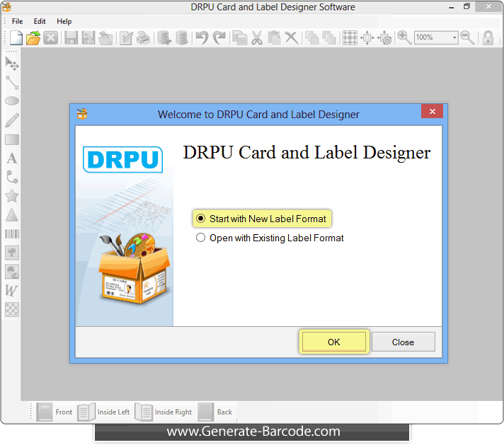Cut selection with the scissors icon
This screenshot has width=504, height=445.
click(x=257, y=37)
